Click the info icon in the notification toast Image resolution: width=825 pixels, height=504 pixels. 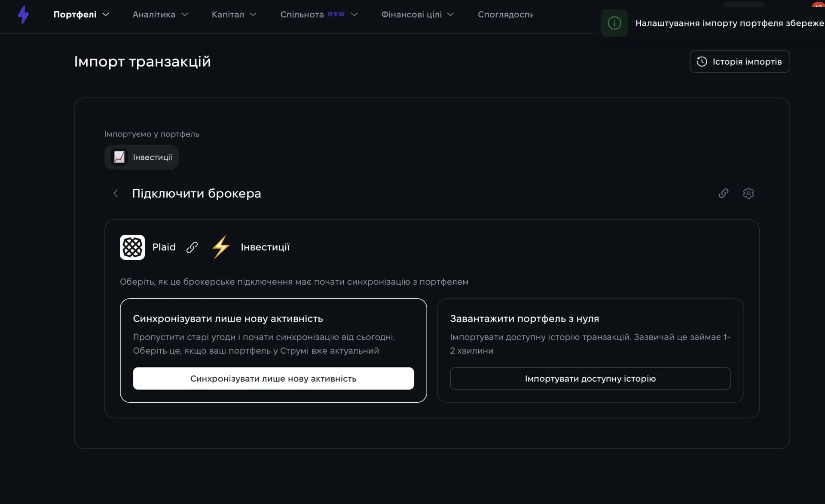pyautogui.click(x=614, y=23)
